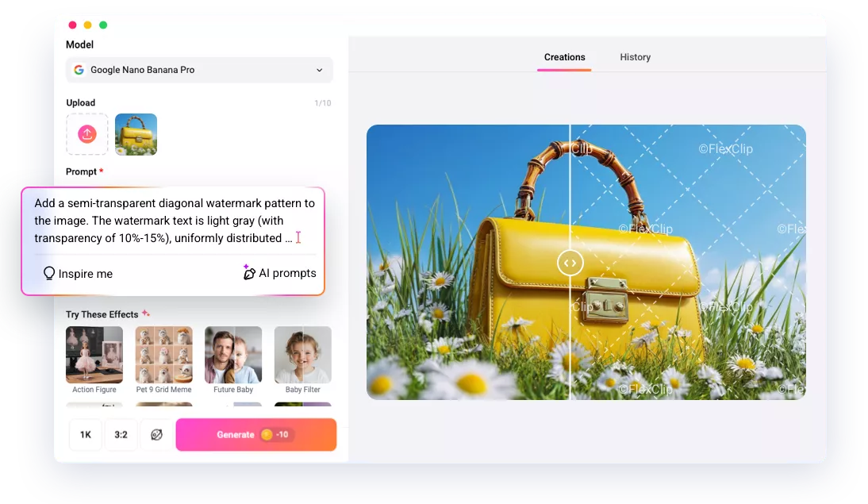Click the Inspire me lightbulb icon

(x=50, y=272)
